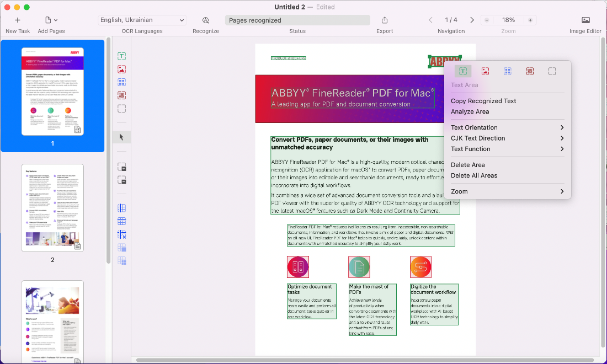
Task: Select the Recognition Area tool in left toolstrip
Action: (121, 108)
